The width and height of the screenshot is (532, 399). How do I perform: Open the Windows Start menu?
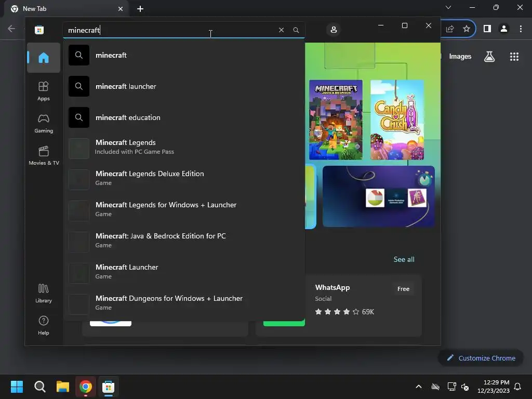click(17, 387)
